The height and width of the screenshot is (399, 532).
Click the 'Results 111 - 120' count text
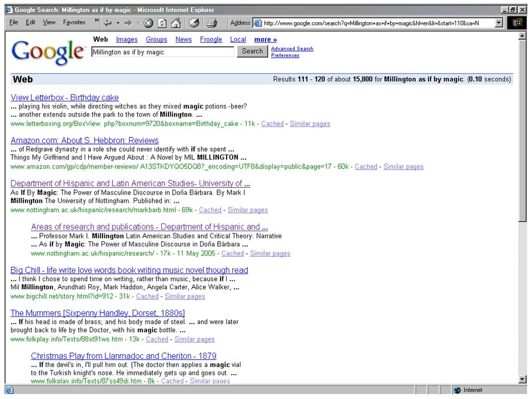pyautogui.click(x=299, y=79)
